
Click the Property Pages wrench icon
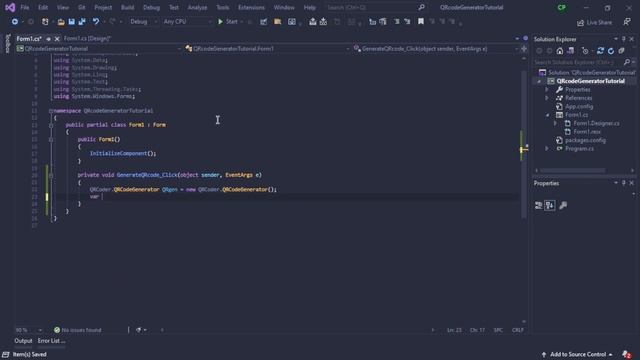(563, 205)
